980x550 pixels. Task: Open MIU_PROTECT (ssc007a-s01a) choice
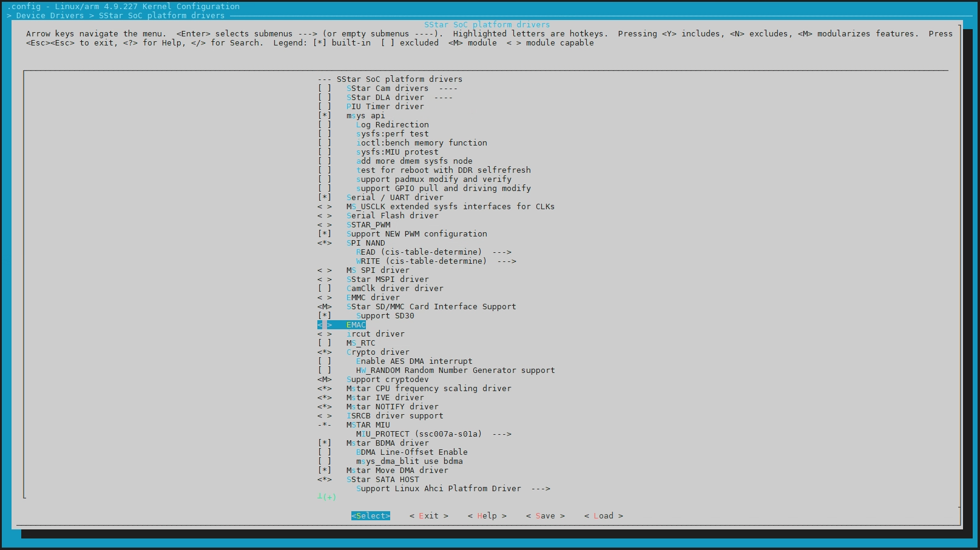(433, 434)
